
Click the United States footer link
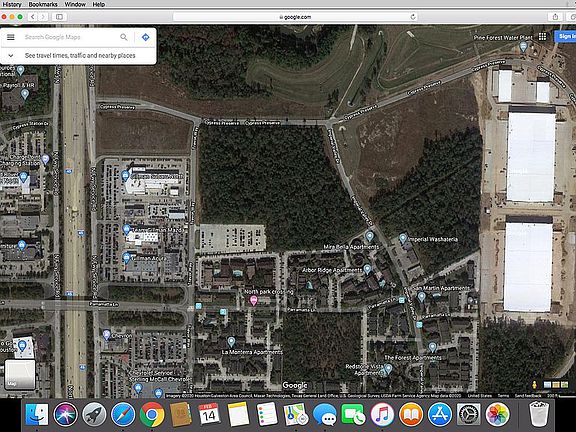(x=480, y=396)
